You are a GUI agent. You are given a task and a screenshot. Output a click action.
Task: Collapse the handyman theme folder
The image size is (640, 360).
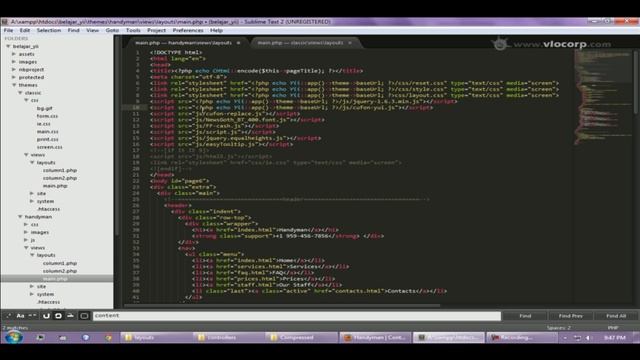pyautogui.click(x=20, y=217)
